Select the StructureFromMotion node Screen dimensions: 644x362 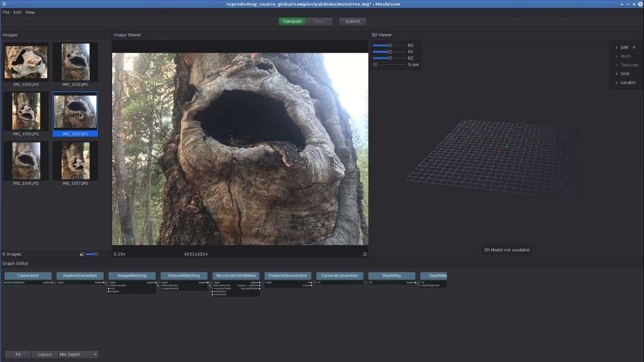pyautogui.click(x=236, y=276)
